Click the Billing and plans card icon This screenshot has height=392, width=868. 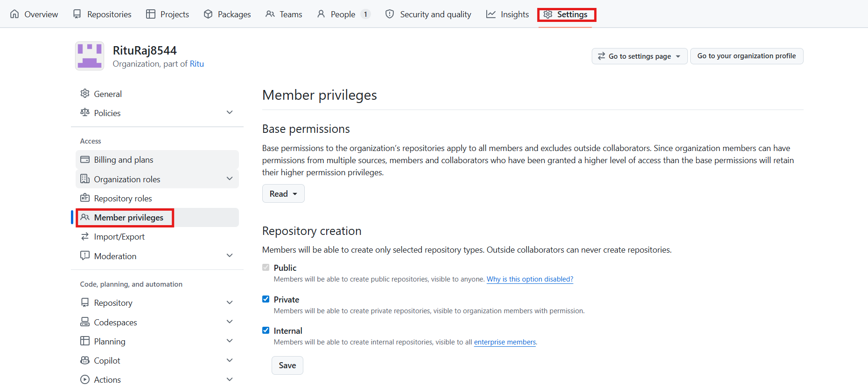click(85, 159)
